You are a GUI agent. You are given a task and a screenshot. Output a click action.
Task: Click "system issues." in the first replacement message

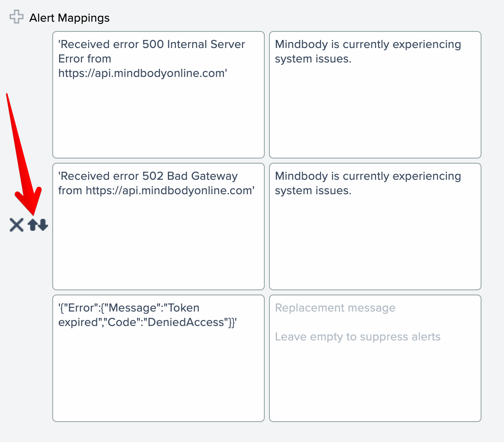click(x=313, y=59)
